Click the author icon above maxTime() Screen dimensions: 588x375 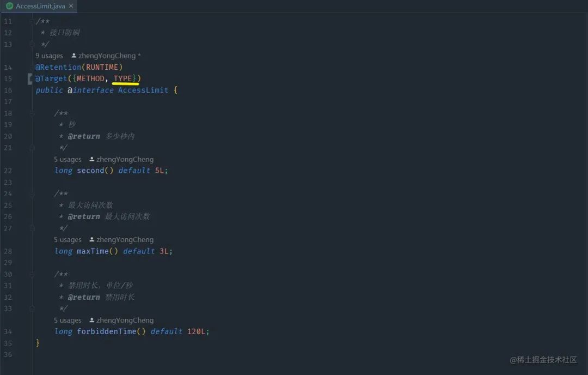[92, 239]
